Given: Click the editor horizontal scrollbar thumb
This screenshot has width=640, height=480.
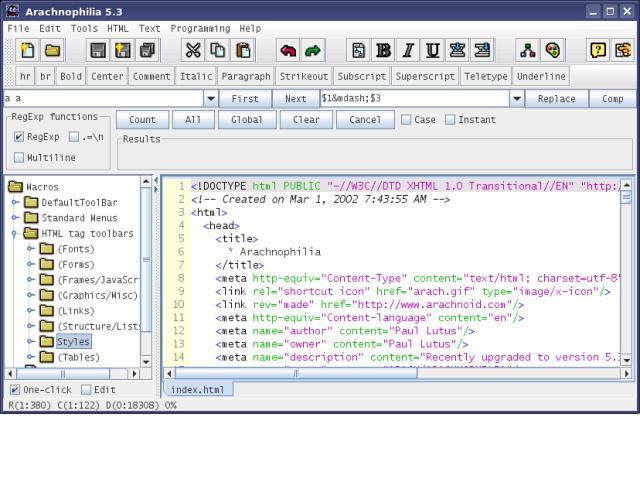Looking at the screenshot, I should tap(296, 373).
